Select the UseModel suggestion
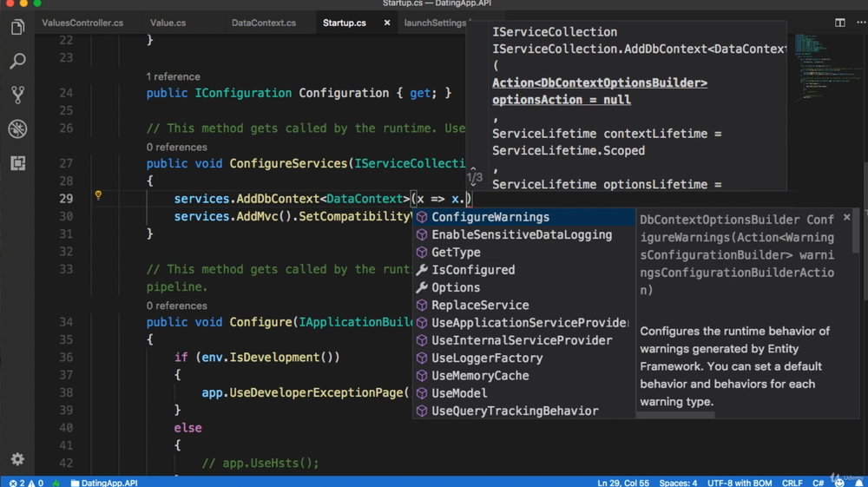Screen dimensions: 868x487 pyautogui.click(x=523, y=393)
